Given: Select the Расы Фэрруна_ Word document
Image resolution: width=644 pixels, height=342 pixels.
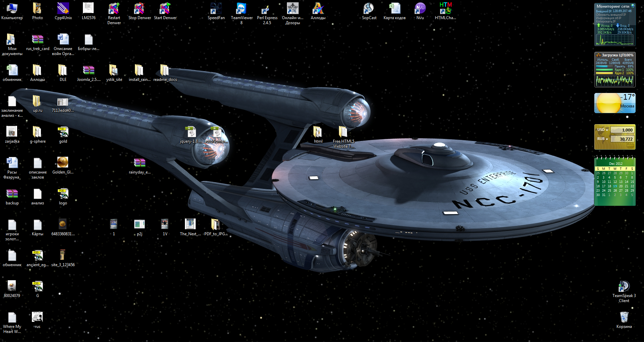Looking at the screenshot, I should 12,168.
